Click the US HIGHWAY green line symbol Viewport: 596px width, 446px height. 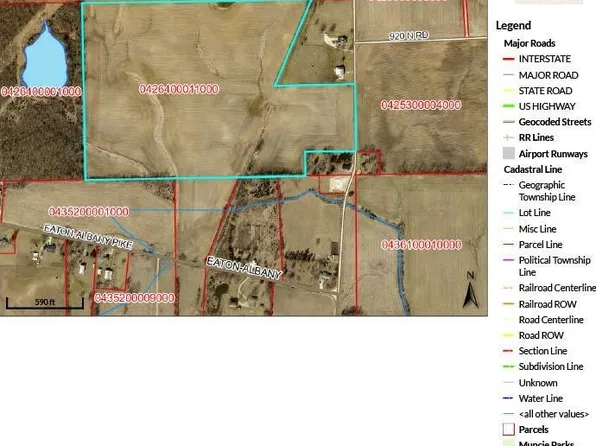coord(509,106)
